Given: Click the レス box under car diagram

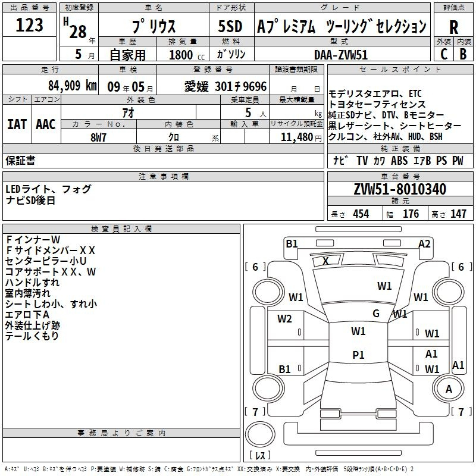Looking at the screenshot, I should tap(260, 456).
